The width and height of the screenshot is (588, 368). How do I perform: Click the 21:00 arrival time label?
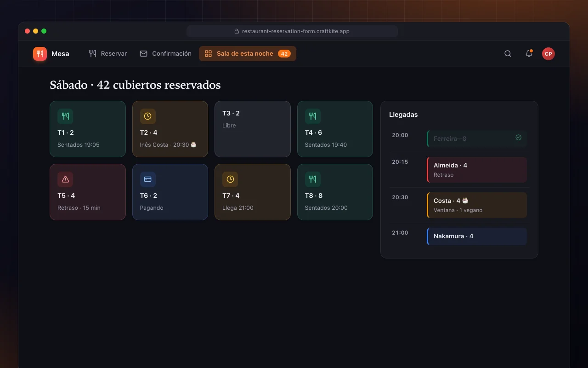click(x=400, y=233)
